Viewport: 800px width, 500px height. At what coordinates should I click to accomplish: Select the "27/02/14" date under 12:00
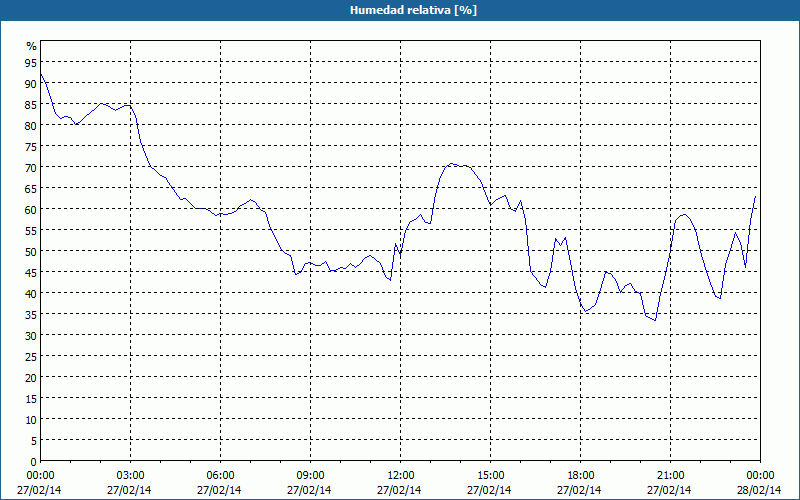(x=399, y=490)
